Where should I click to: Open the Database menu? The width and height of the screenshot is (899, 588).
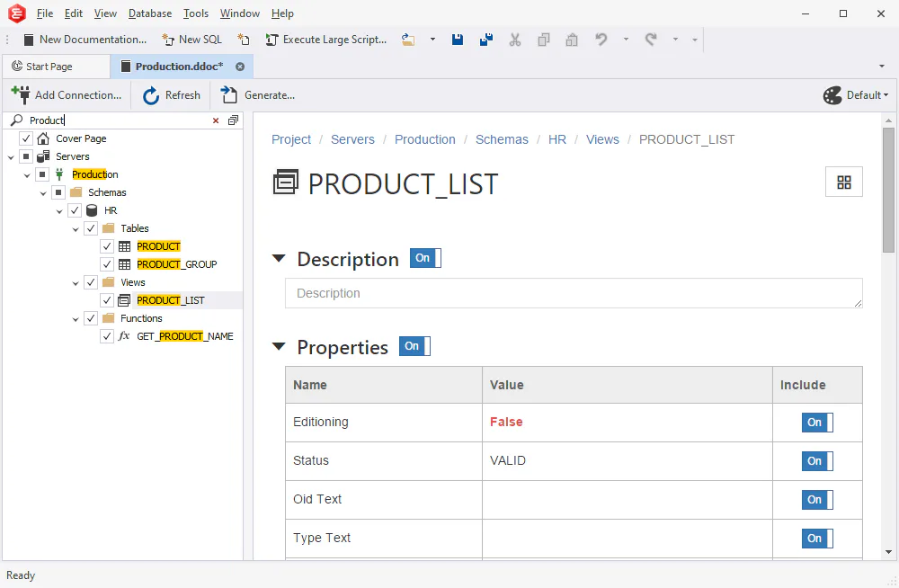click(149, 13)
